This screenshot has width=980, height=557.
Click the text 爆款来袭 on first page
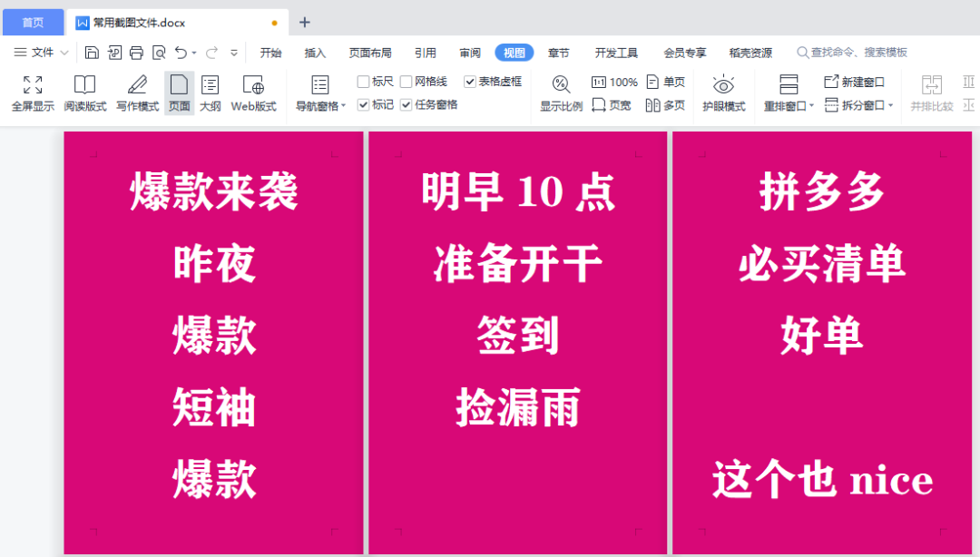214,191
